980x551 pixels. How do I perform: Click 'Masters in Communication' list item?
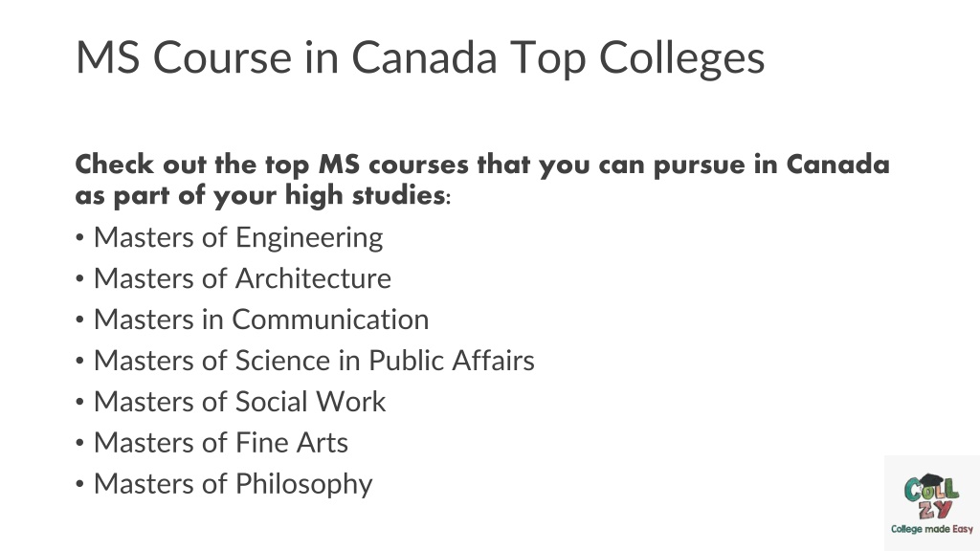[261, 320]
